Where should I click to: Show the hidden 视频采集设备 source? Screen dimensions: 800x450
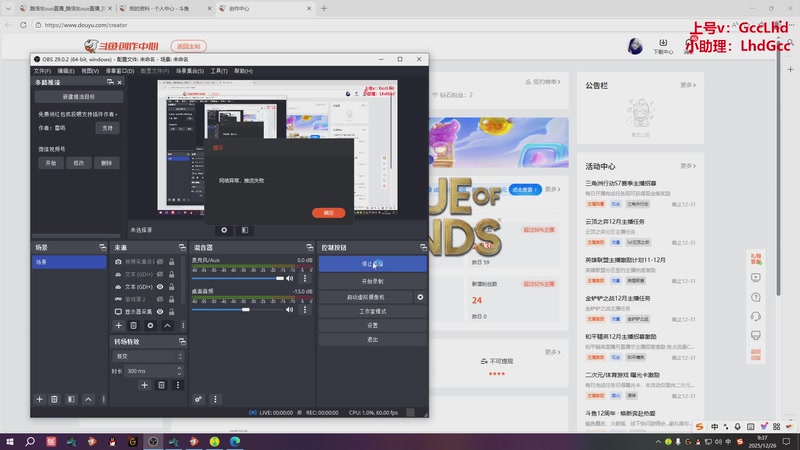coord(160,262)
